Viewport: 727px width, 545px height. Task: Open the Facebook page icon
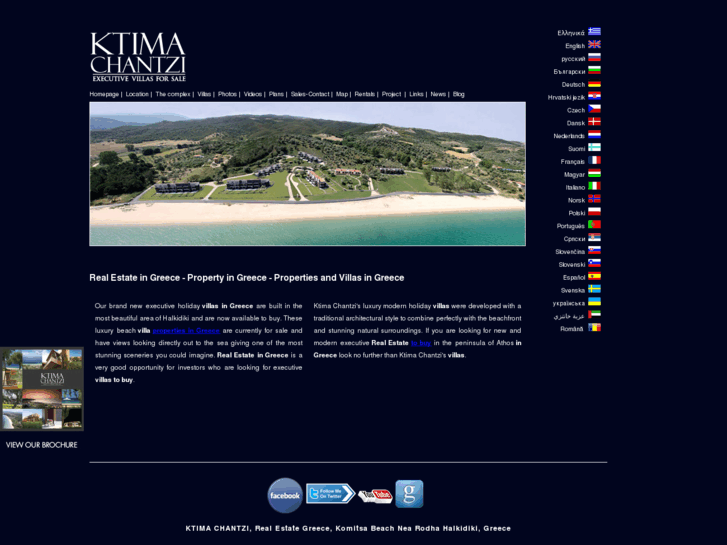[285, 495]
